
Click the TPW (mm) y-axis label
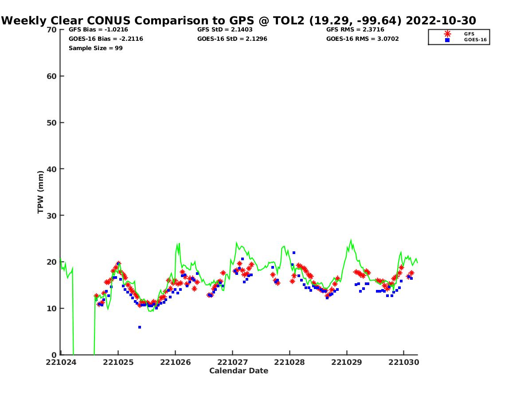[x=41, y=192]
